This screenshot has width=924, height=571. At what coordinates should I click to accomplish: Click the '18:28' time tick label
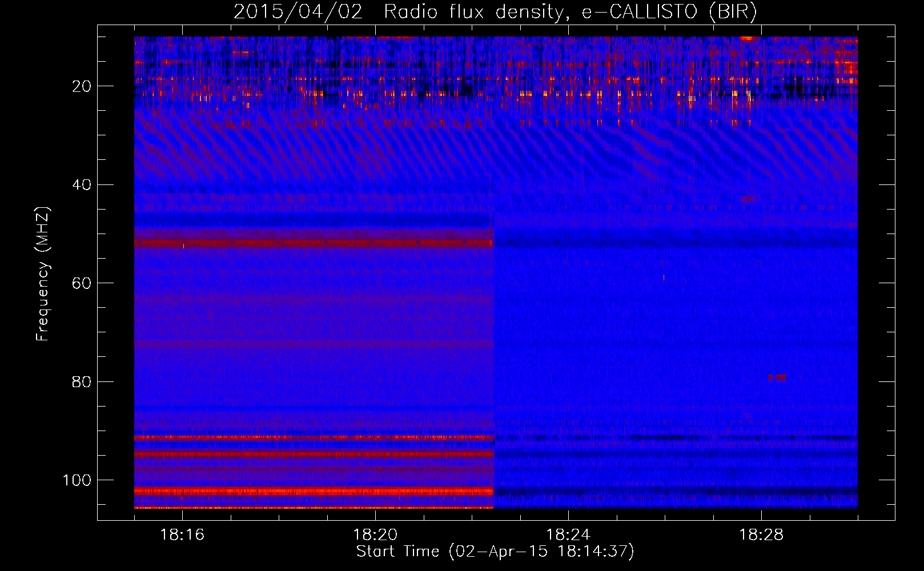(761, 535)
